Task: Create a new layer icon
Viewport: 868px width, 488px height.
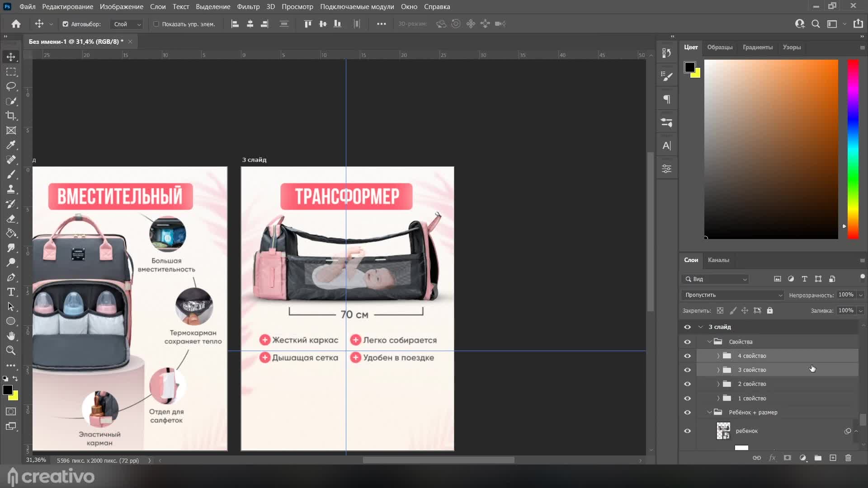Action: 833,458
